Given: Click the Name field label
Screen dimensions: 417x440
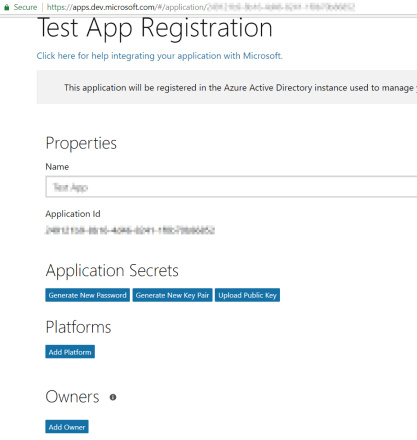Looking at the screenshot, I should (57, 167).
